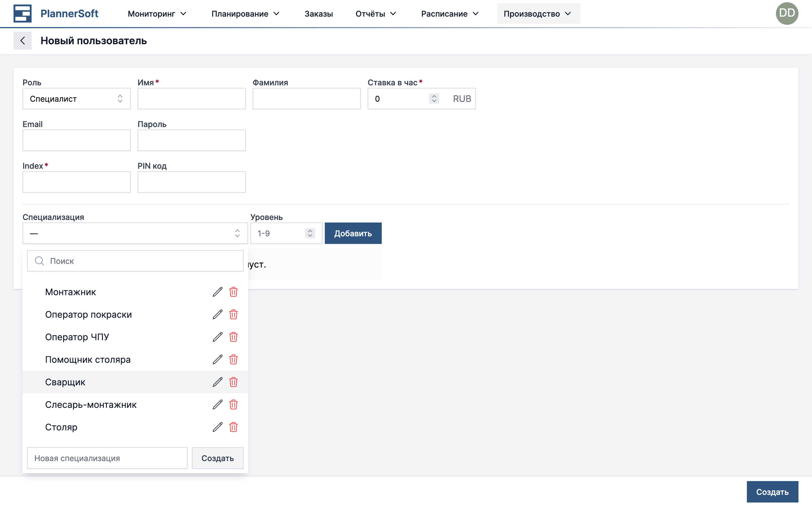
Task: Delete the Слесарь-монтажник specialization
Action: pos(233,405)
